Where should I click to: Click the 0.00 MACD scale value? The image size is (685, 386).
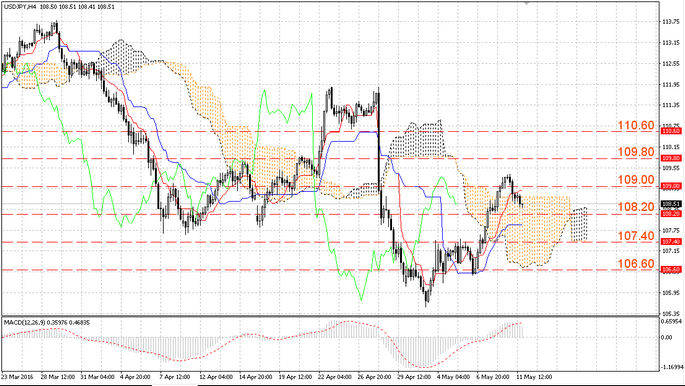click(666, 338)
